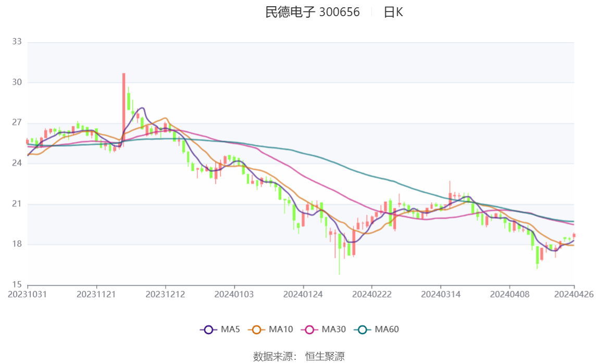Image resolution: width=598 pixels, height=364 pixels.
Task: Click y-axis value 33
Action: tap(17, 42)
